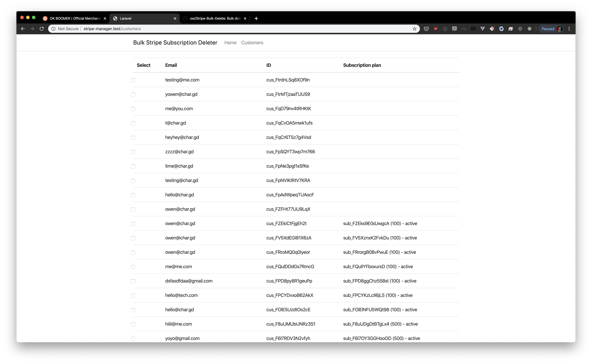Open the uBlock Origin extension
The height and width of the screenshot is (364, 592).
(x=435, y=29)
